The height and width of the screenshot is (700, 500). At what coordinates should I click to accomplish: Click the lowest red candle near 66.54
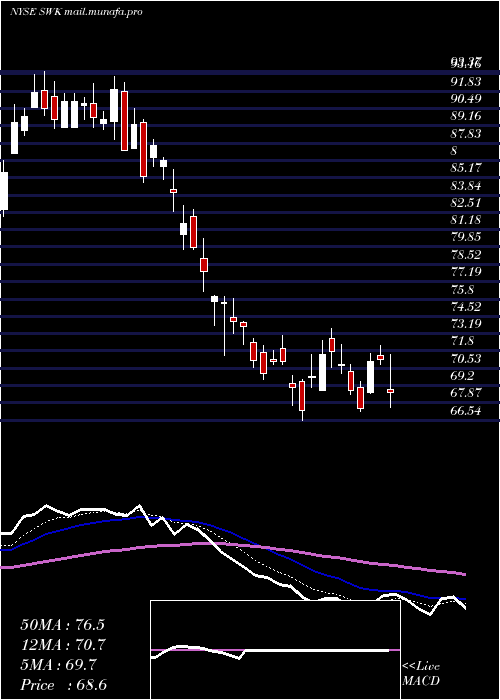pos(302,396)
